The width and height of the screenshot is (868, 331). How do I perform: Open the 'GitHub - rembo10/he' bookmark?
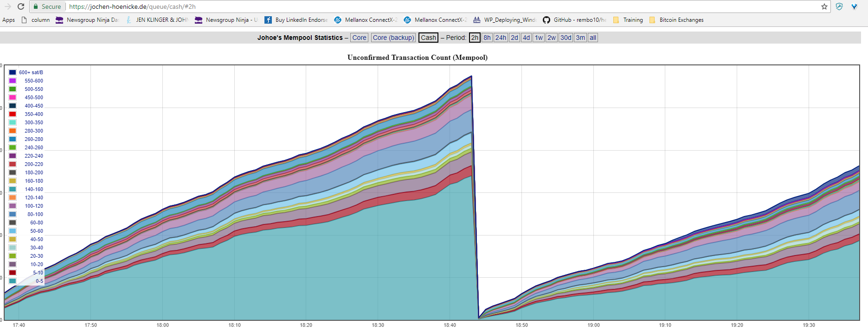[574, 20]
